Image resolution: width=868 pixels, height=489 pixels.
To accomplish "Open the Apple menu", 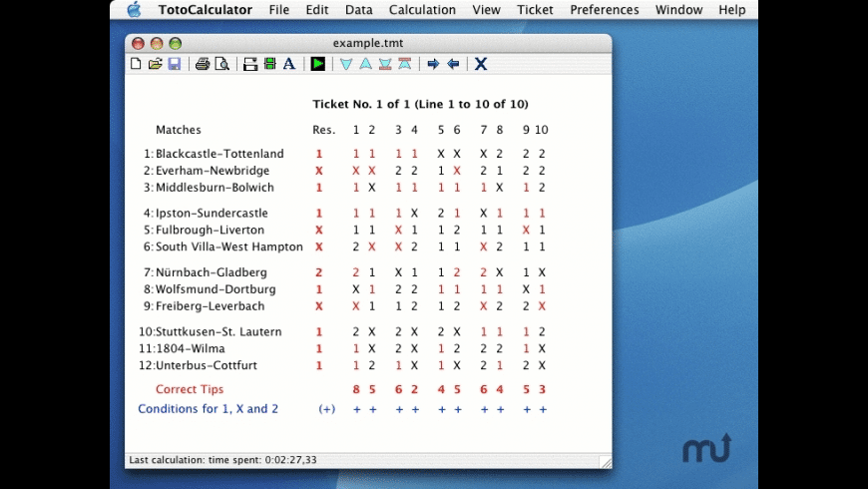I will 134,9.
